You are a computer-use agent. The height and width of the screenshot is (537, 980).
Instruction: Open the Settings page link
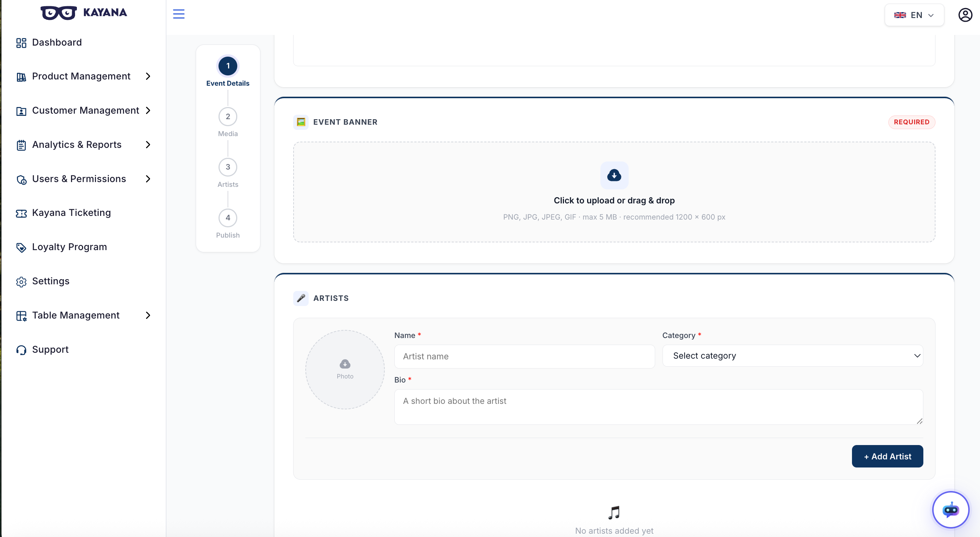tap(51, 281)
